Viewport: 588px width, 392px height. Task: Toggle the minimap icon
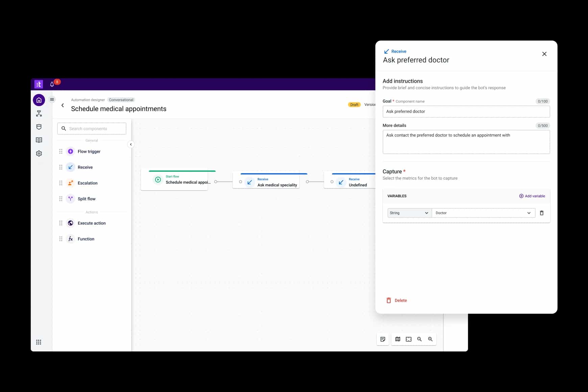pyautogui.click(x=398, y=339)
